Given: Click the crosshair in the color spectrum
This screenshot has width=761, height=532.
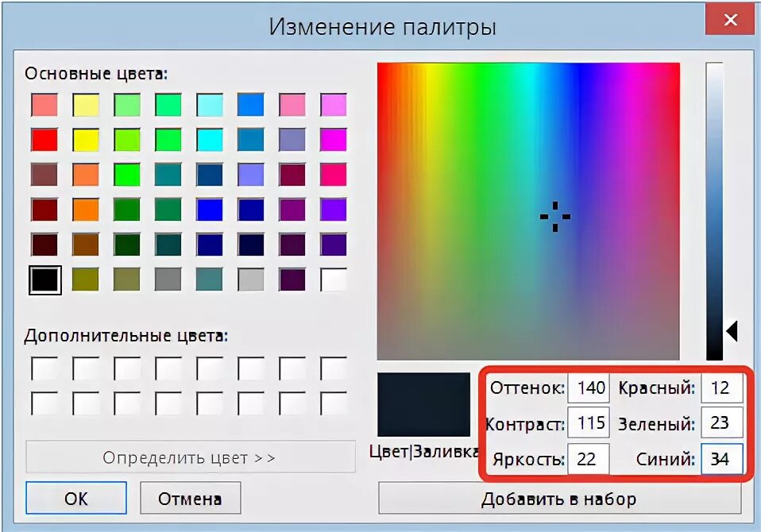Looking at the screenshot, I should (555, 217).
